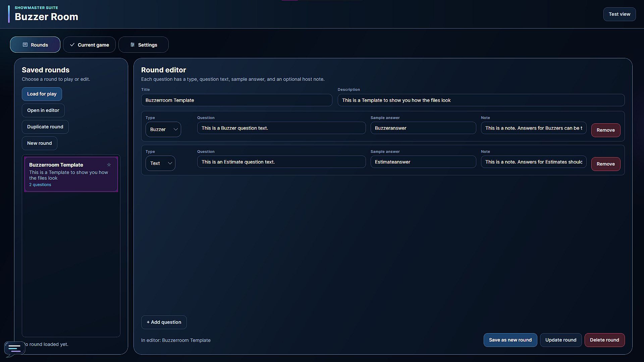644x362 pixels.
Task: Click the Buzzeranswer sample answer field
Action: [423, 128]
